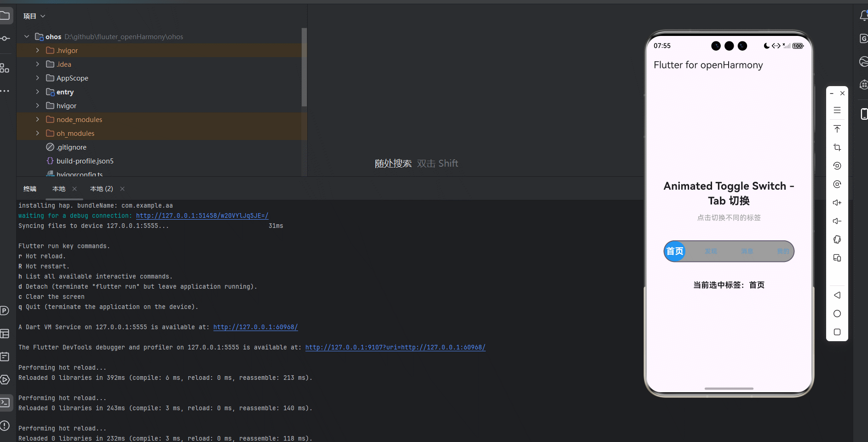
Task: Expand the node_modules folder
Action: (38, 119)
